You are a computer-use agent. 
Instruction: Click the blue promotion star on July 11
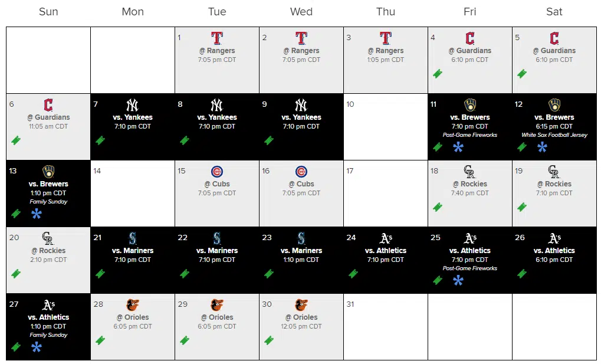click(458, 147)
